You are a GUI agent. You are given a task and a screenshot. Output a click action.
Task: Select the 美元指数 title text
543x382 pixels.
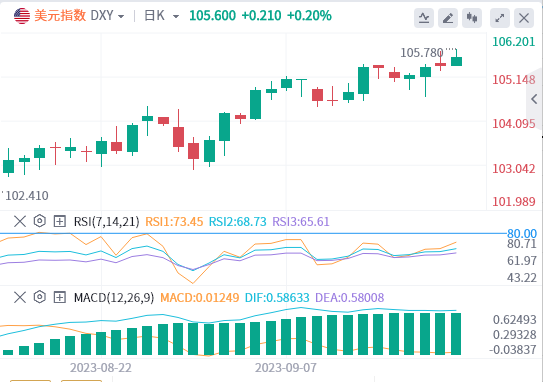(60, 16)
